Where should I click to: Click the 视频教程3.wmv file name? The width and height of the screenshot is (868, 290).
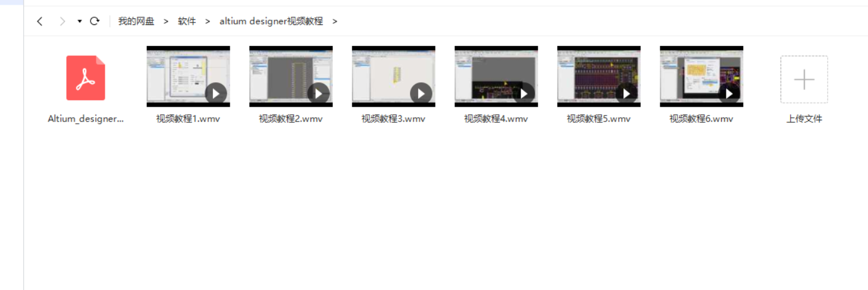393,119
